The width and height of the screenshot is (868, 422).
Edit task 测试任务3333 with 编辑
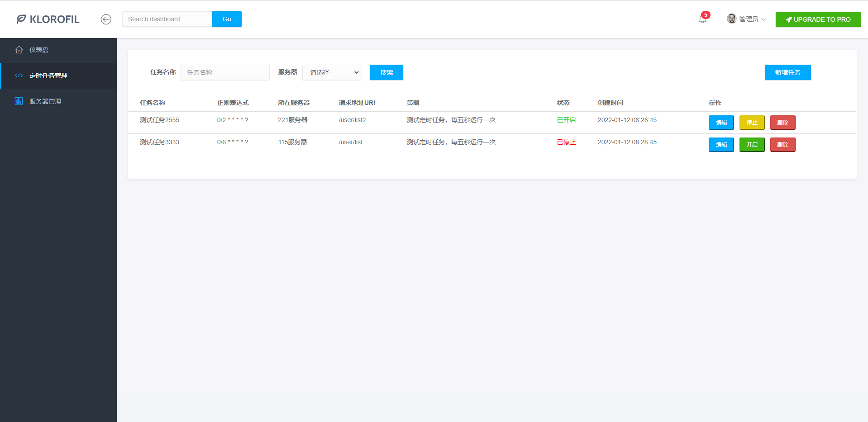click(x=721, y=145)
